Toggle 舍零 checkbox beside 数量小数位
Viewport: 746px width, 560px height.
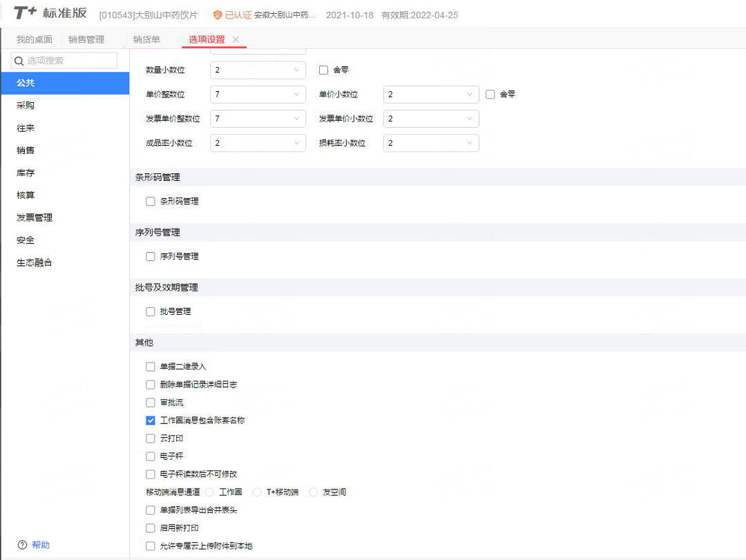tap(323, 70)
